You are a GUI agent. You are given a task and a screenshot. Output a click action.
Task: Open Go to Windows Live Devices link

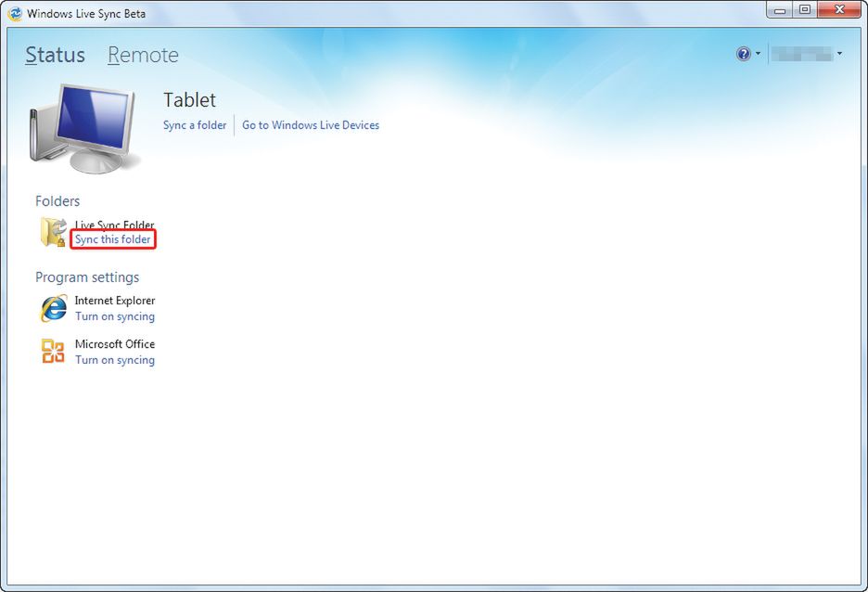pos(311,125)
